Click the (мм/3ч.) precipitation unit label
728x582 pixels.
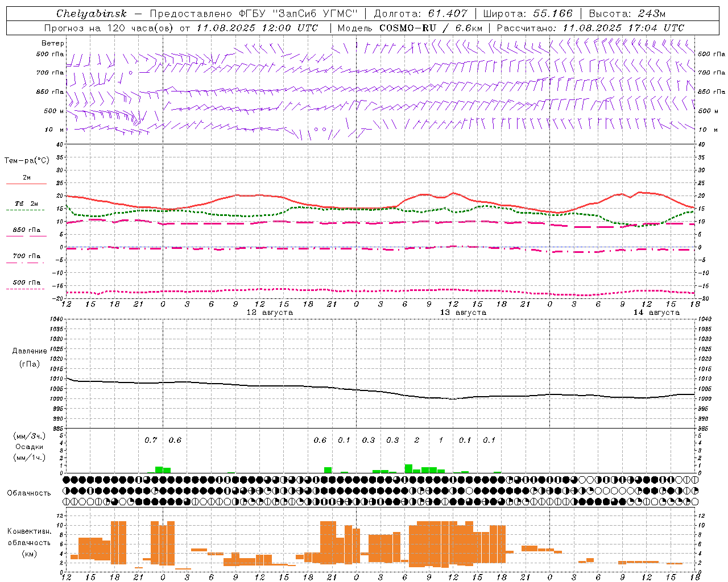point(29,436)
